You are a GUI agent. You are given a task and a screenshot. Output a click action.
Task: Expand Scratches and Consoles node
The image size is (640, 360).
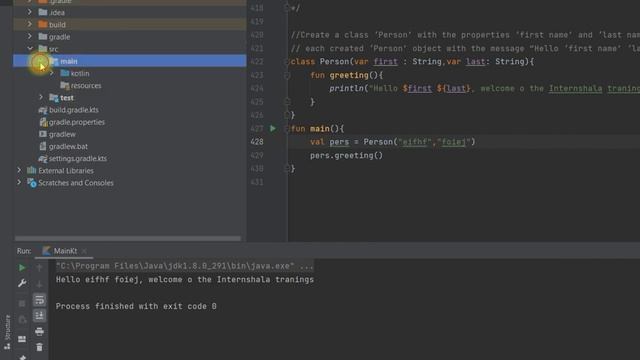pyautogui.click(x=19, y=183)
